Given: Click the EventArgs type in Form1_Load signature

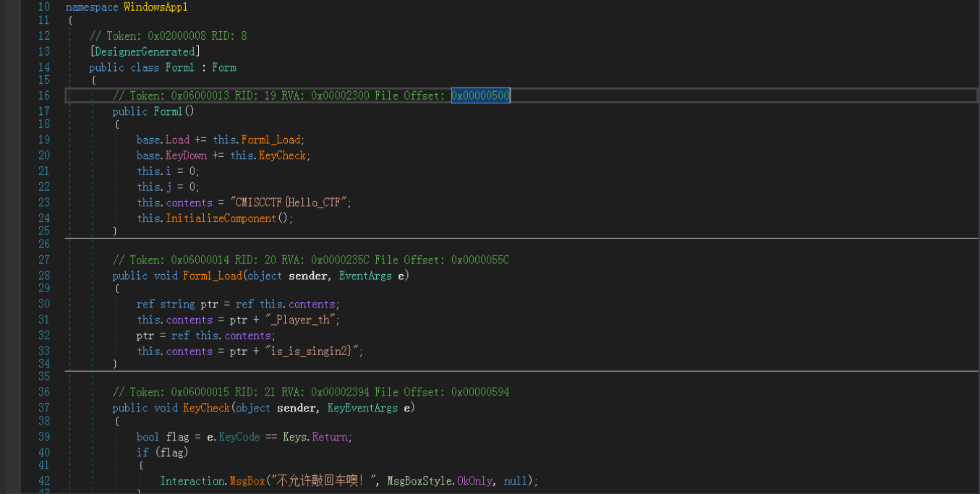Looking at the screenshot, I should [x=365, y=276].
